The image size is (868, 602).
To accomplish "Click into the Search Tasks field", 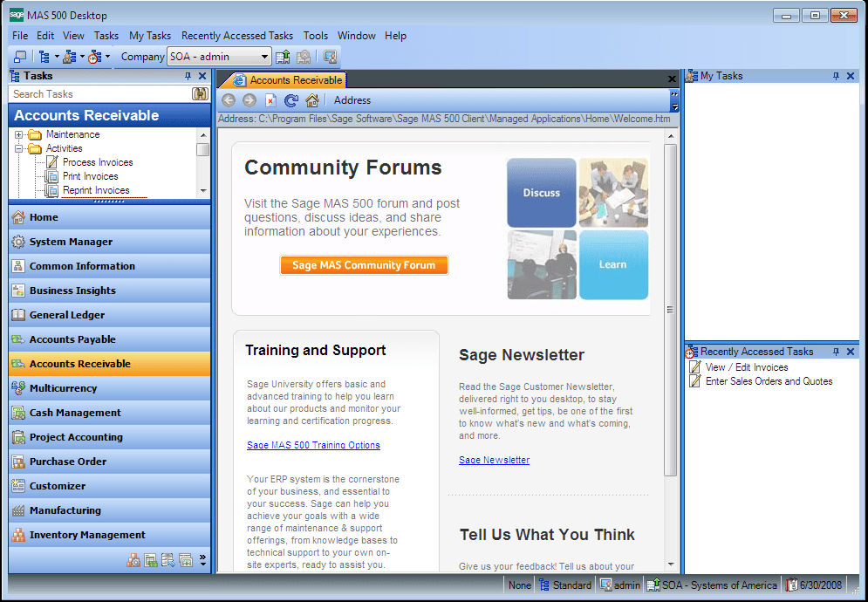I will click(100, 94).
